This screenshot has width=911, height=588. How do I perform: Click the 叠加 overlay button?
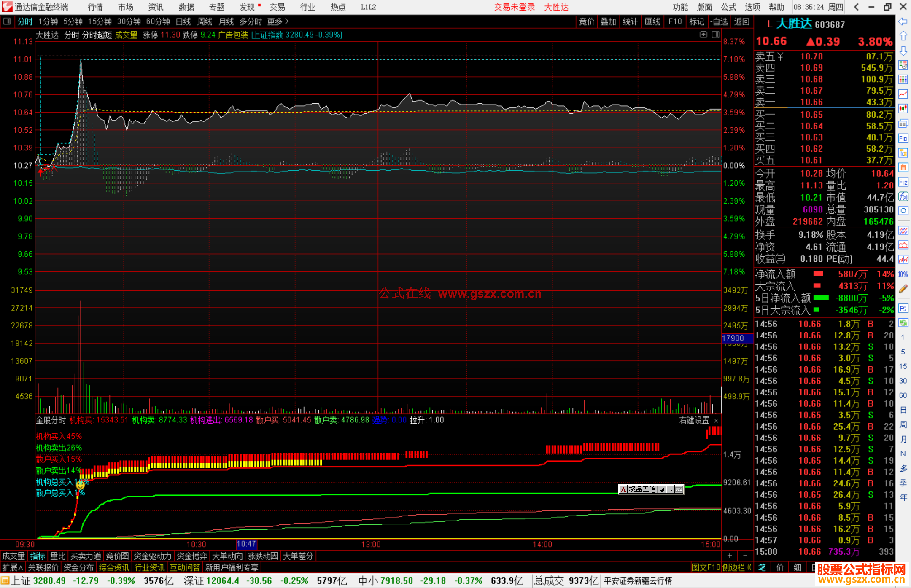click(608, 21)
